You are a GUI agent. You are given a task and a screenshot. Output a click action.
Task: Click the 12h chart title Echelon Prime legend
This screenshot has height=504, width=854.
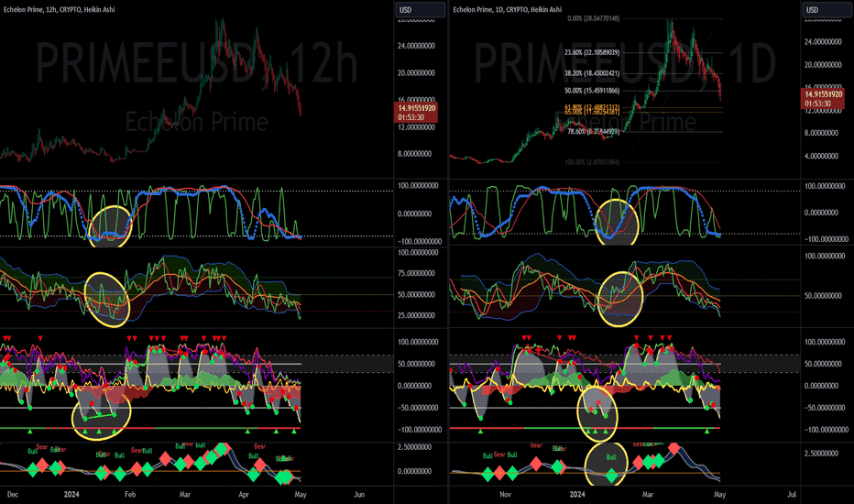59,9
